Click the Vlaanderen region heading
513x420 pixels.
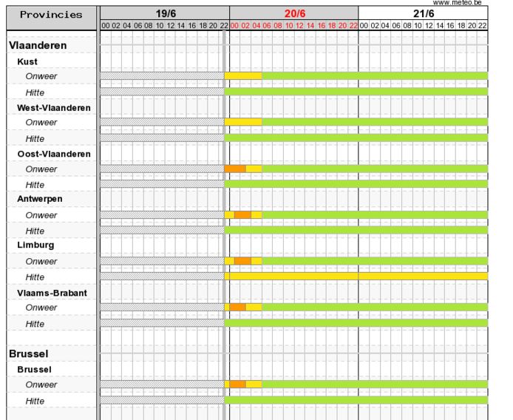[x=38, y=45]
